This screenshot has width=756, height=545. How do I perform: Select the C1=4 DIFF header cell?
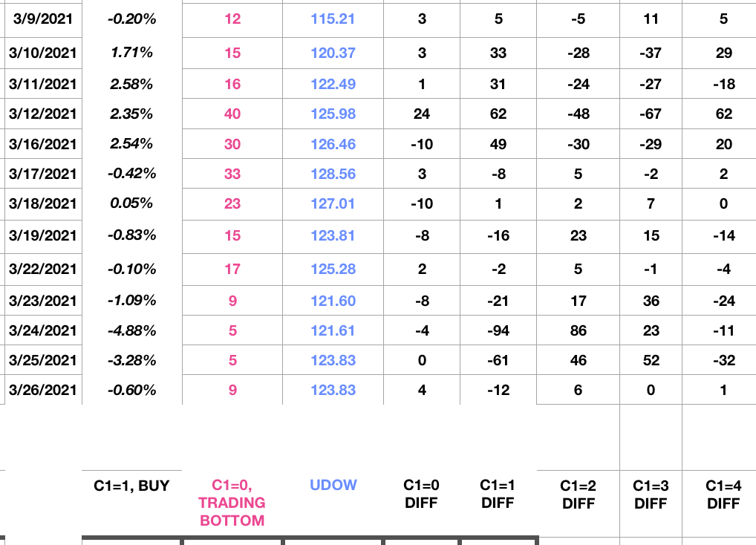pyautogui.click(x=723, y=495)
